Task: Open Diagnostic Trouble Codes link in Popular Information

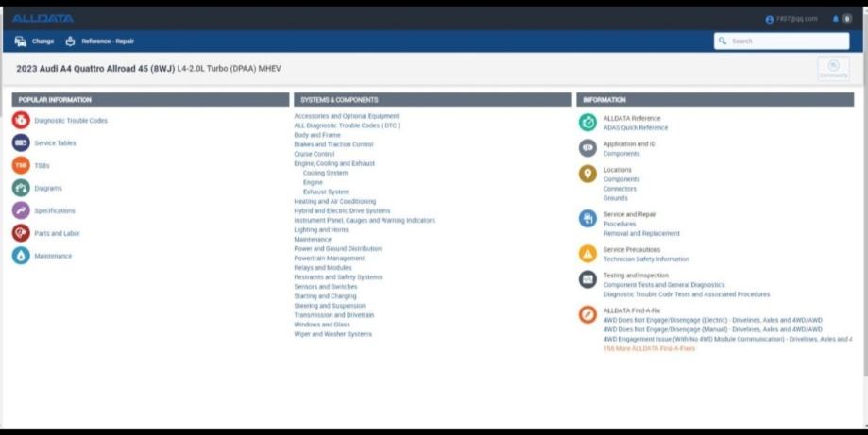Action: [71, 121]
